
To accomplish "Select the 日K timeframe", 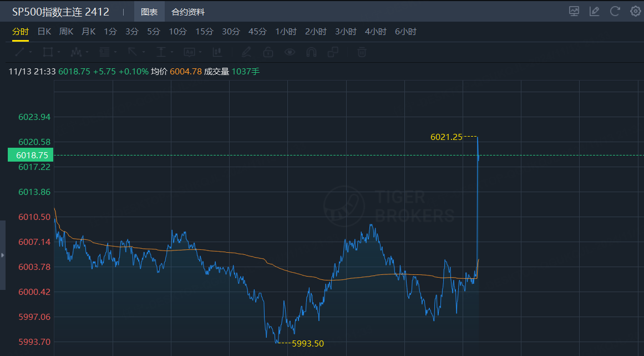I will point(44,32).
